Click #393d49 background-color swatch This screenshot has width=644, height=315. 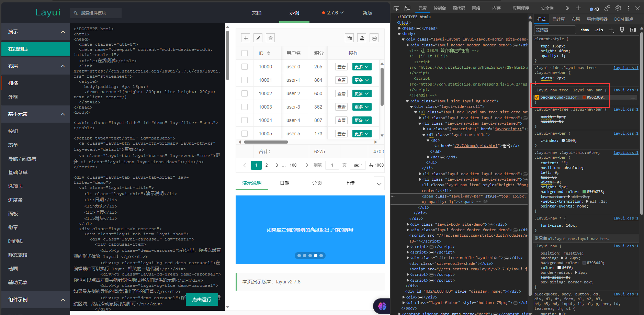pos(584,263)
